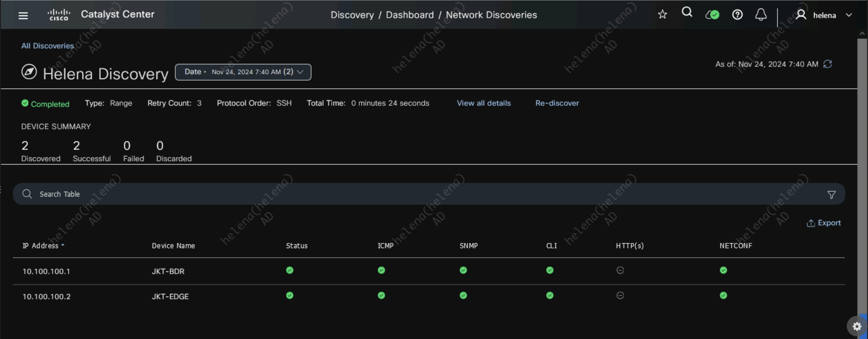Export the discovery table

824,223
